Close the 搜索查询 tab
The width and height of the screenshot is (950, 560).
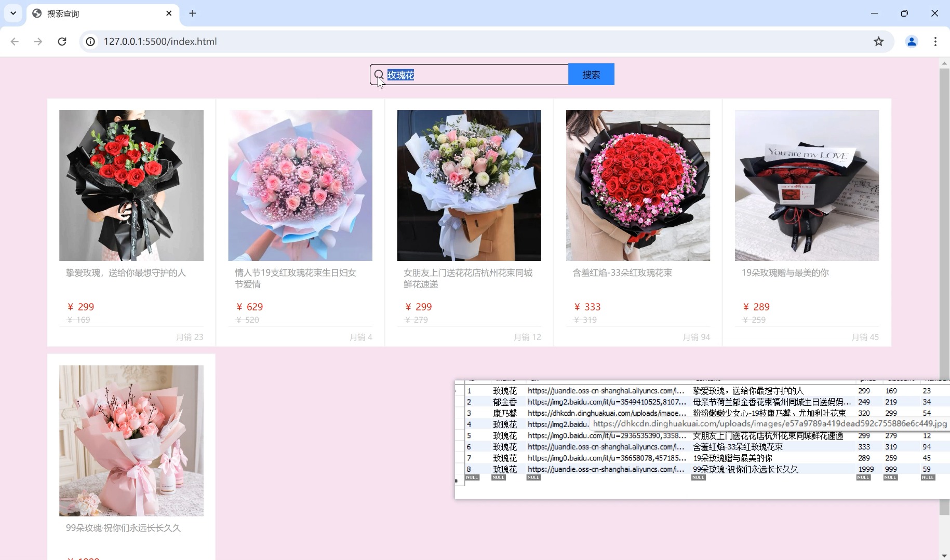(169, 13)
